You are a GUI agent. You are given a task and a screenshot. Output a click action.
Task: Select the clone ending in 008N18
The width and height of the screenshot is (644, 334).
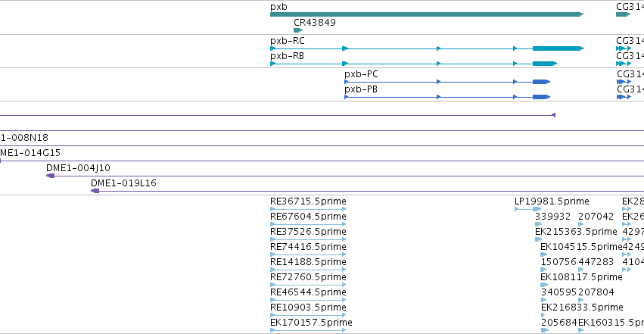coord(23,138)
